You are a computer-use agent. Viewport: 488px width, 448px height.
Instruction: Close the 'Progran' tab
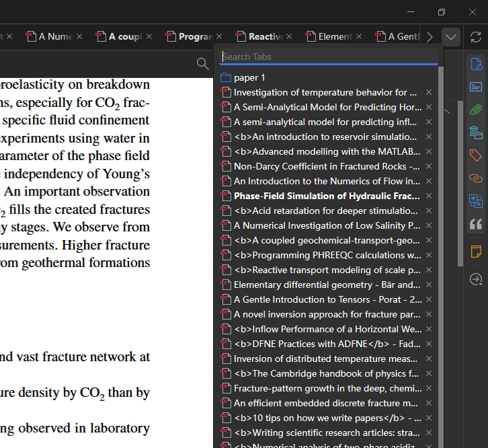pyautogui.click(x=219, y=36)
